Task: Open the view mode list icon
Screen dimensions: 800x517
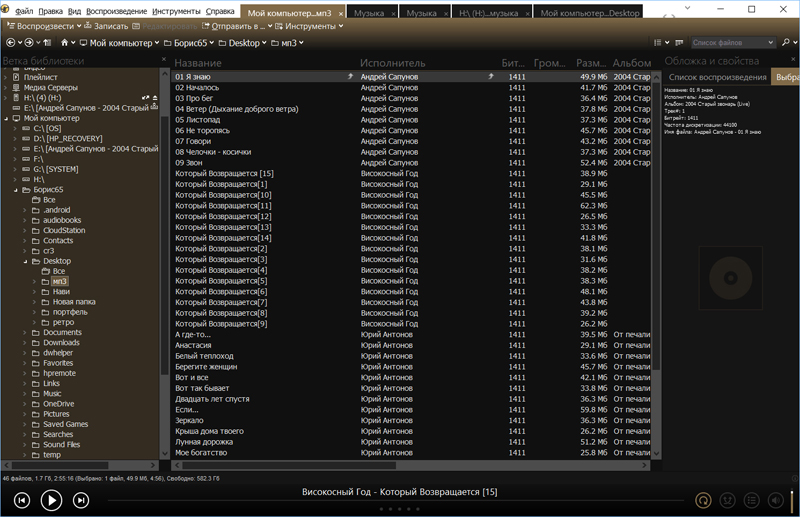Action: tap(658, 43)
